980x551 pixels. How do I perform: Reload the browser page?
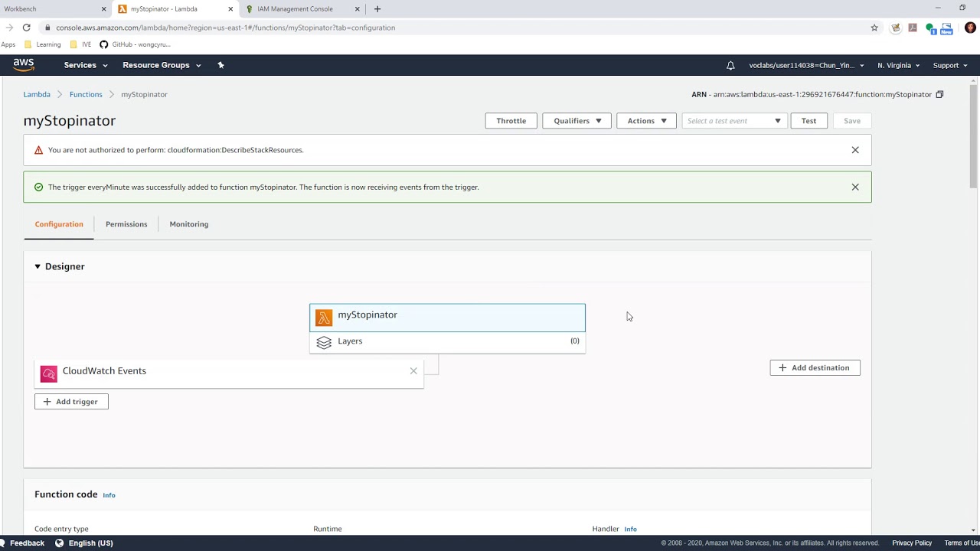tap(26, 28)
